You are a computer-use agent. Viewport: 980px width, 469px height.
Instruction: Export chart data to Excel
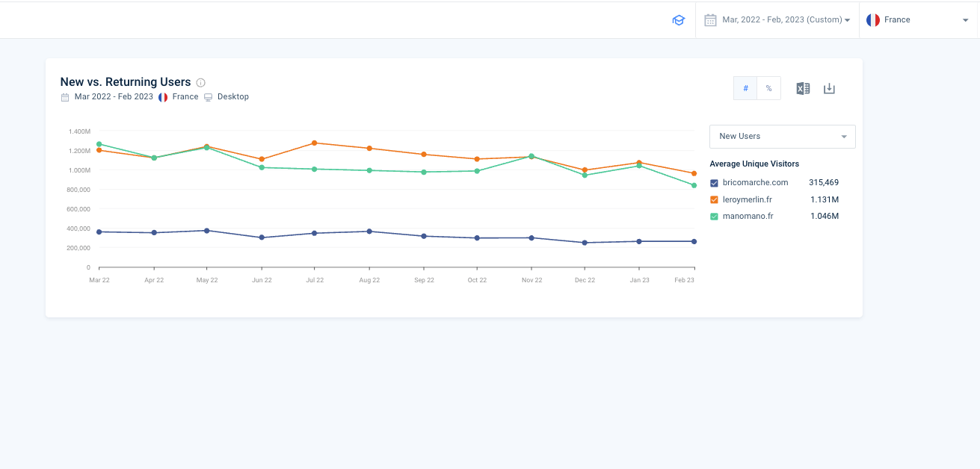point(803,88)
